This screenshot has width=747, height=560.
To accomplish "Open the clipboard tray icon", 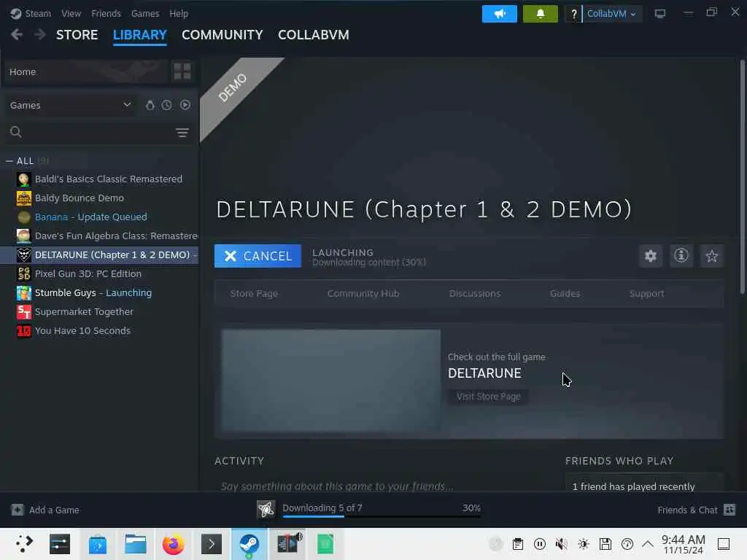I will [518, 544].
